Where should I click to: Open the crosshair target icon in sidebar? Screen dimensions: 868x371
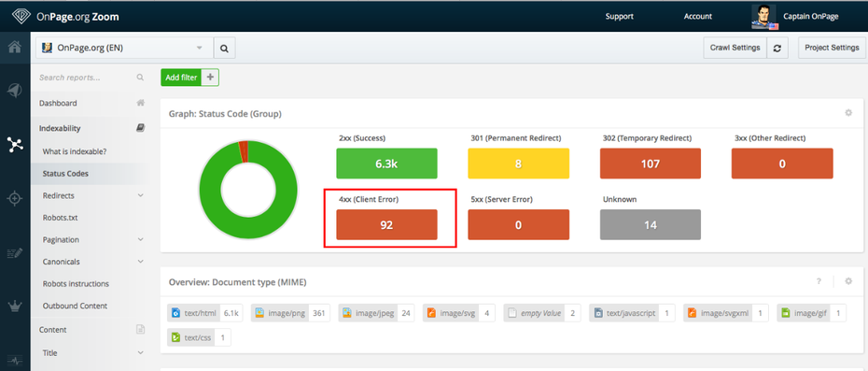15,198
